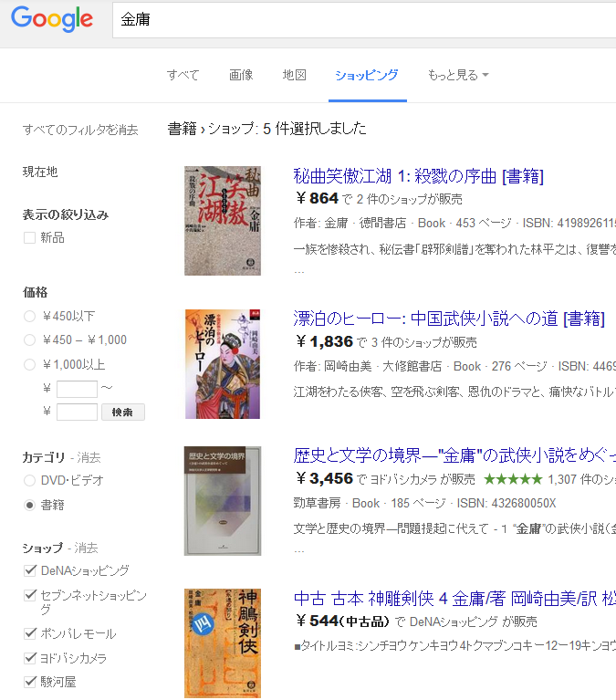Expand the description ellipsis under 秘曲笑傲江湖
The width and height of the screenshot is (616, 700).
click(x=298, y=270)
